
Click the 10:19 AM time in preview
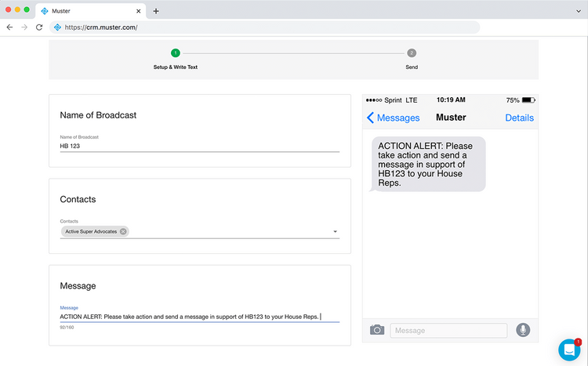pos(451,100)
